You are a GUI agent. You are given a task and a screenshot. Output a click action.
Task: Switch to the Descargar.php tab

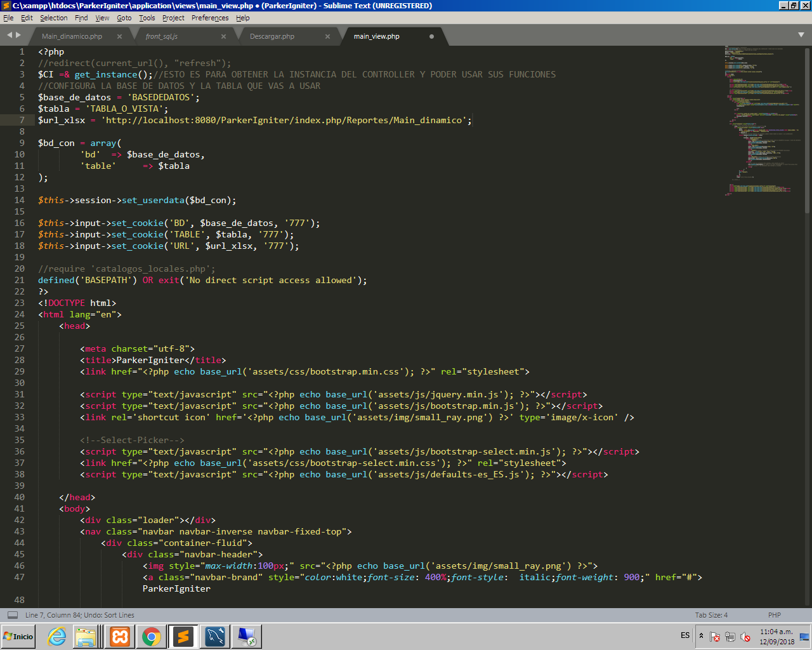click(x=272, y=37)
